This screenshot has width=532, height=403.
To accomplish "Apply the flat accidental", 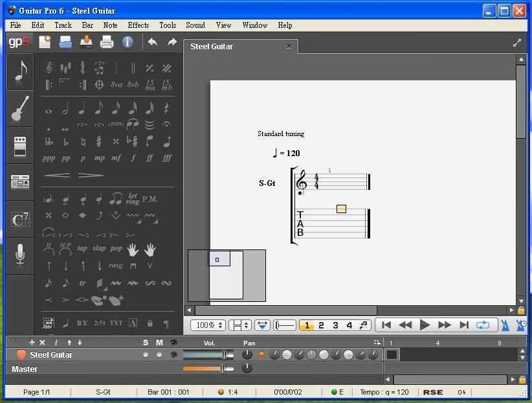I will point(65,142).
